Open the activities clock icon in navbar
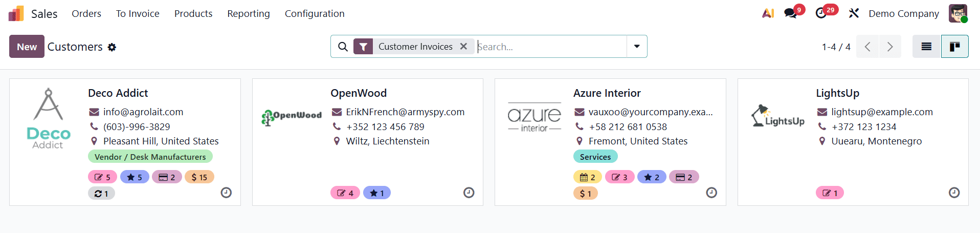 point(821,13)
